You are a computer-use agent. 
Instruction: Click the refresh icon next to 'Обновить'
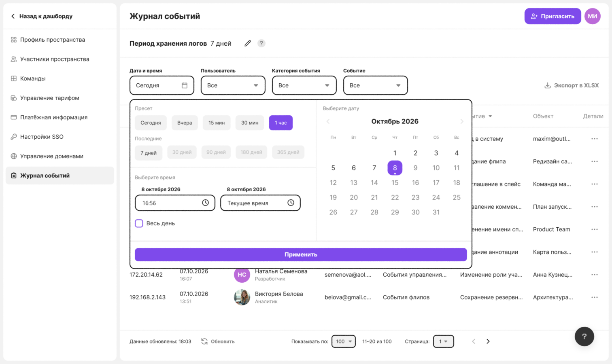point(204,341)
